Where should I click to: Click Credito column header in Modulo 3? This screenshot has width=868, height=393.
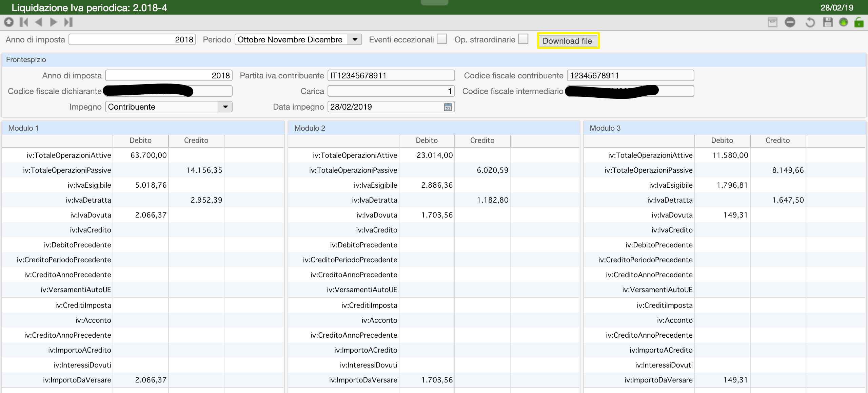(x=778, y=141)
